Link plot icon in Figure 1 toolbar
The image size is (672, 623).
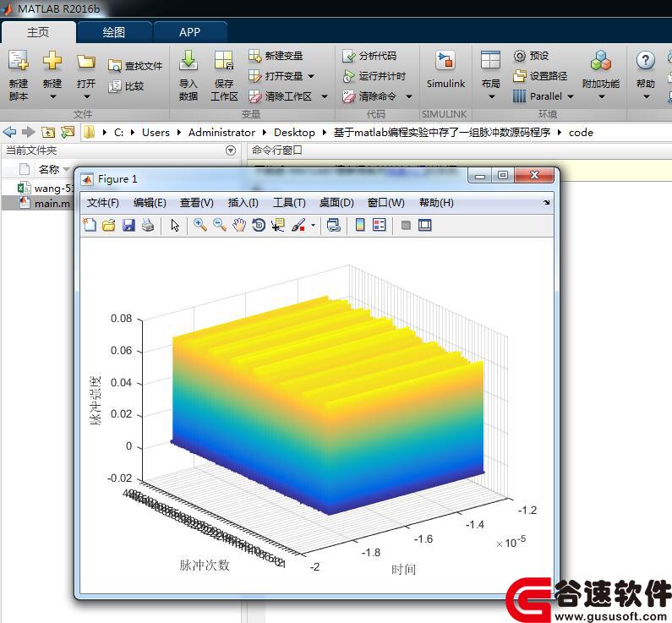333,225
